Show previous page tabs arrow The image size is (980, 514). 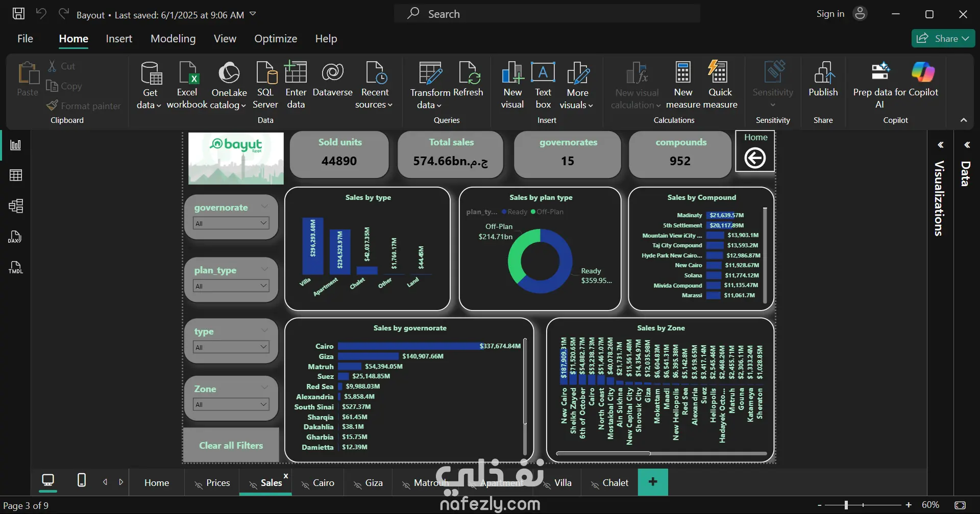(x=105, y=482)
